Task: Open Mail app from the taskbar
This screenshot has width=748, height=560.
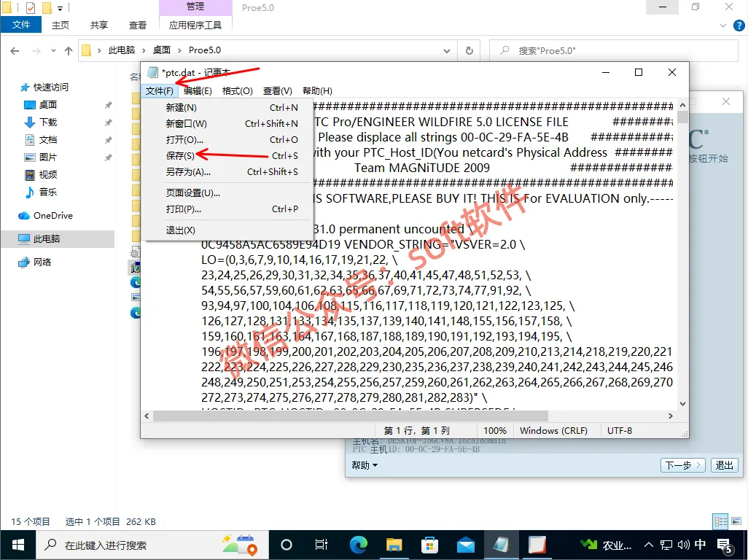Action: tap(465, 545)
